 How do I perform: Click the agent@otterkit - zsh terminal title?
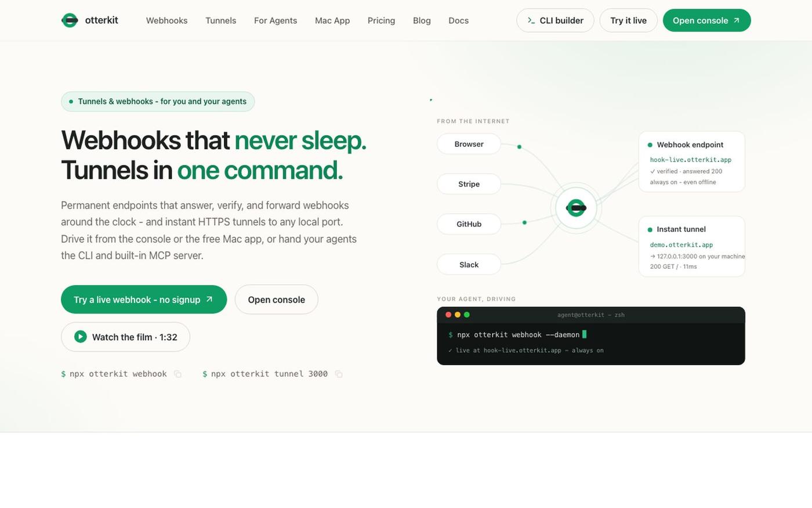click(590, 315)
